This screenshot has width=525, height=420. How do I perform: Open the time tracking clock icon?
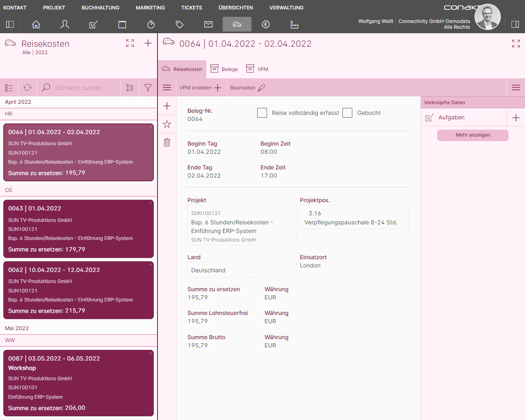point(151,25)
